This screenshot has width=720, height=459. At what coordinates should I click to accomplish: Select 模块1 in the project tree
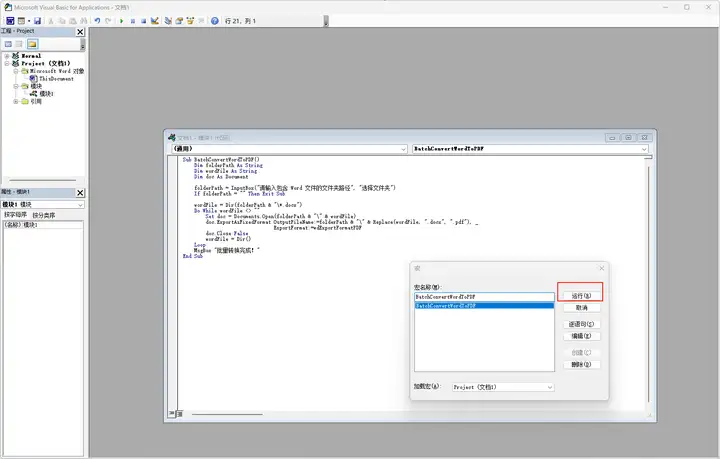click(46, 94)
